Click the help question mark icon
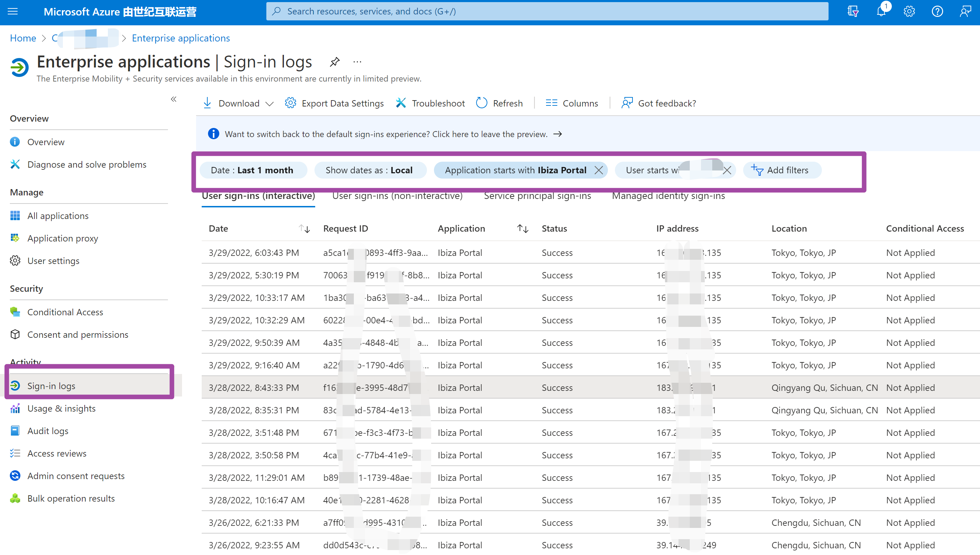Screen dimensions: 980x555 [937, 12]
